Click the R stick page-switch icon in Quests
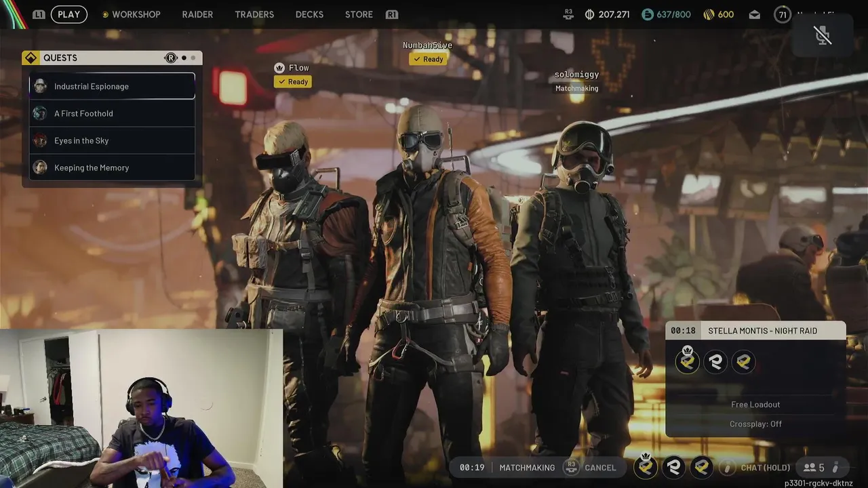868x488 pixels. point(171,58)
